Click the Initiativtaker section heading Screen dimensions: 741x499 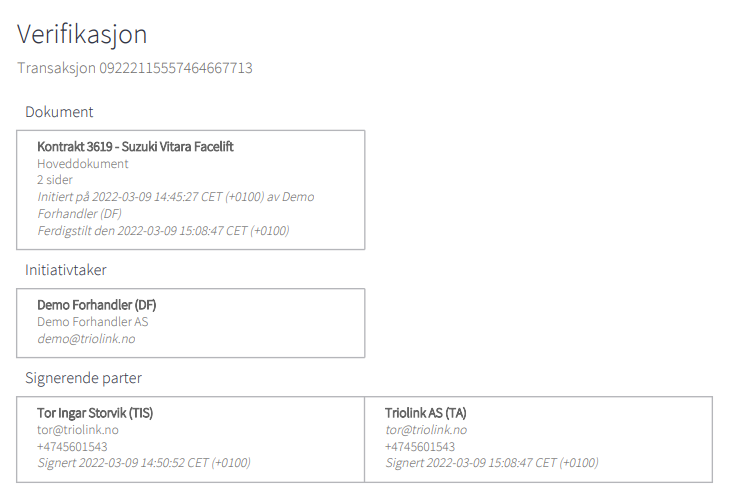tap(66, 270)
